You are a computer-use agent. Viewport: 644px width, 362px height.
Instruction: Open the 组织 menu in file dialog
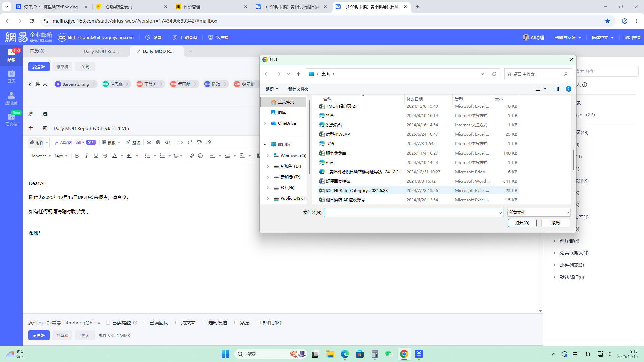[x=272, y=89]
